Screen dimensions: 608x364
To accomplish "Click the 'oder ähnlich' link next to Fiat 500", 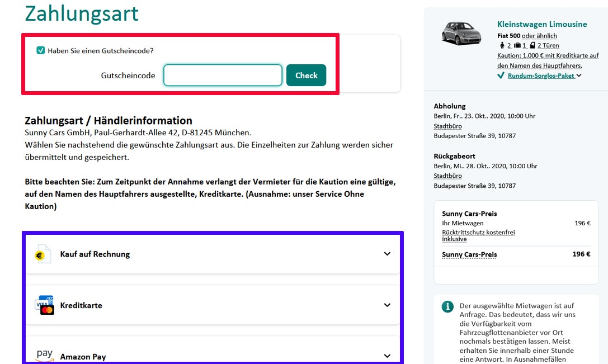I will [x=539, y=36].
